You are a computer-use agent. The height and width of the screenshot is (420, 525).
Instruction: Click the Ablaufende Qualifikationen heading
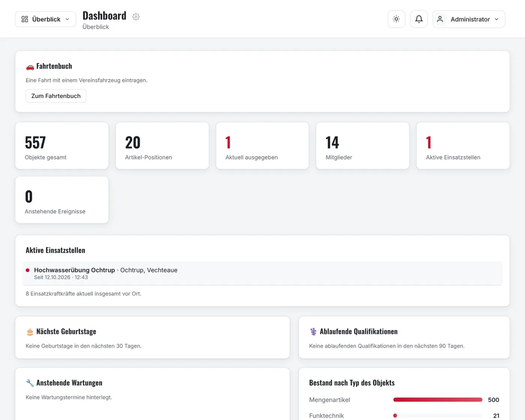coord(358,332)
